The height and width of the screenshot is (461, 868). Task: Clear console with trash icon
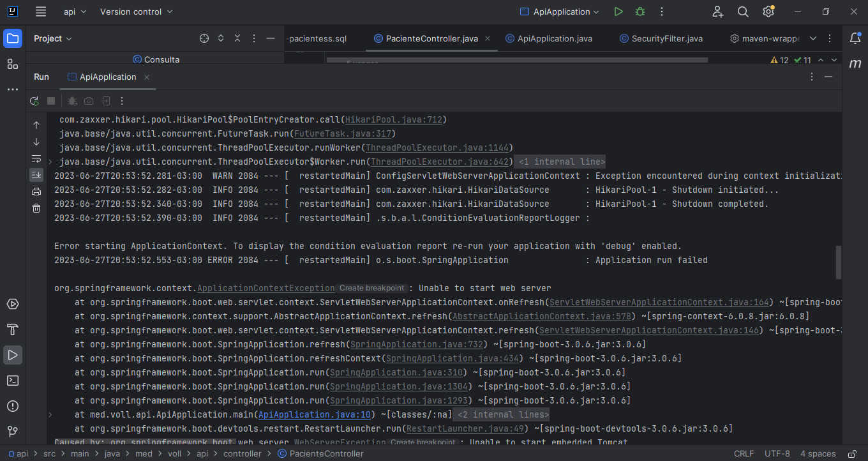[36, 208]
